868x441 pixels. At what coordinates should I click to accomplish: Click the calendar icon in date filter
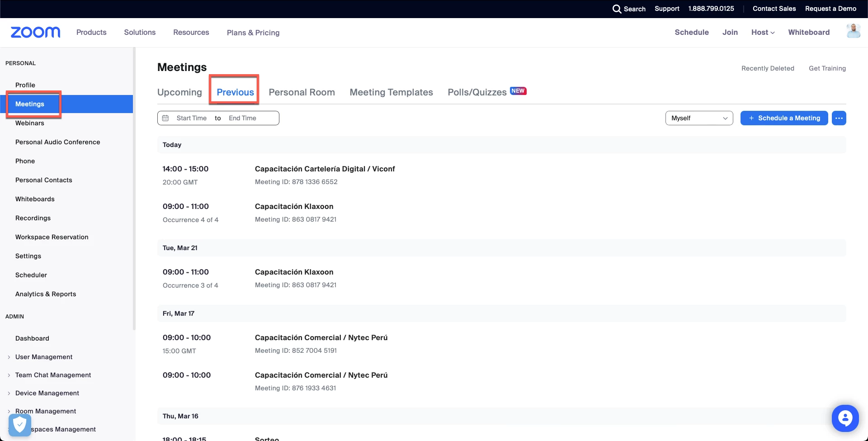click(165, 118)
